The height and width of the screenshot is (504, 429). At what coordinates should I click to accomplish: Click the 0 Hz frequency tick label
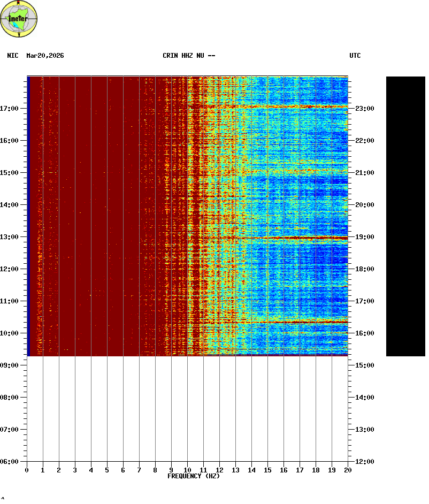point(27,470)
